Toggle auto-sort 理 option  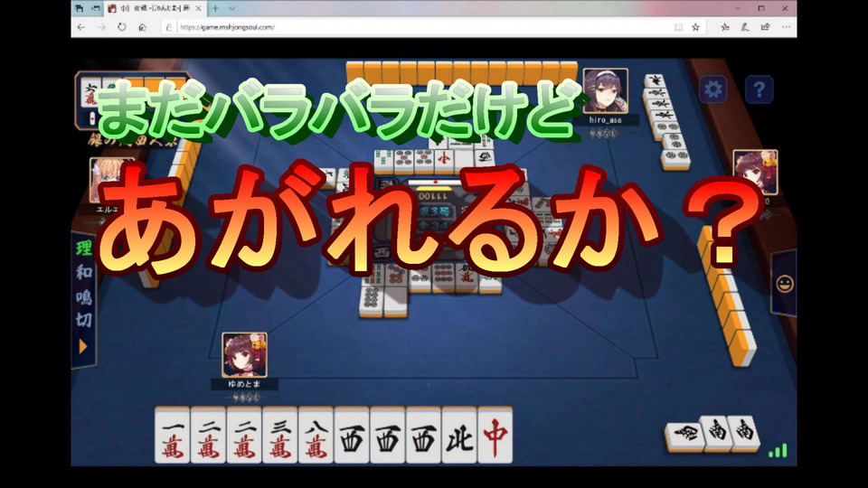[84, 248]
